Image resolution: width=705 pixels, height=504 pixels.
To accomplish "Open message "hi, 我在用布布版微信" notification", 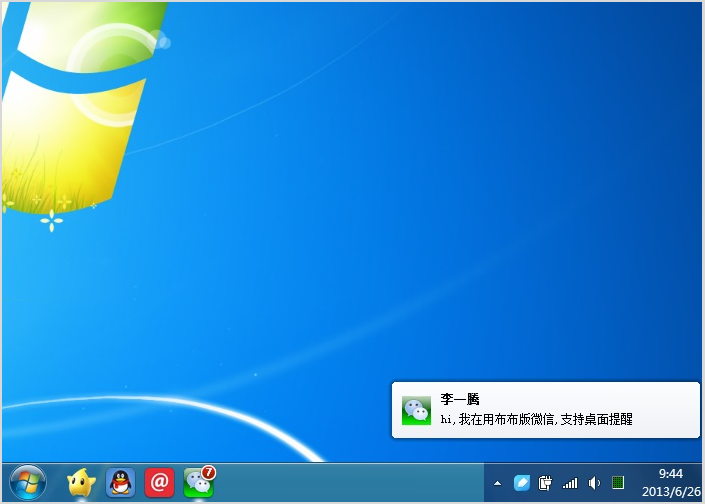I will (x=536, y=419).
